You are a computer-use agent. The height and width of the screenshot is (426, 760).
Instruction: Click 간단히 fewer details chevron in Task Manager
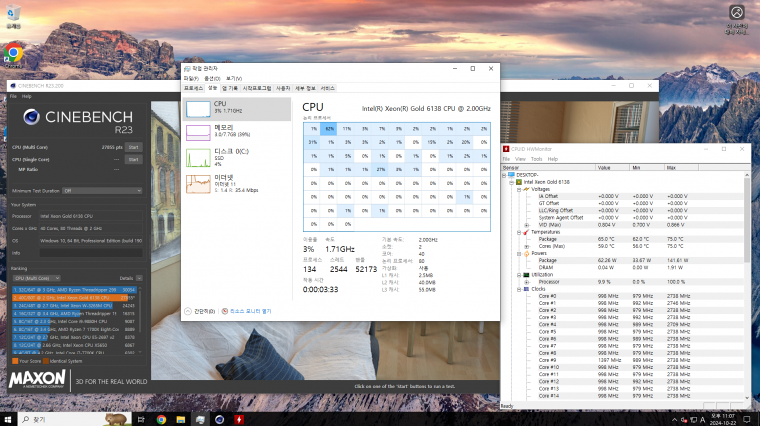(x=188, y=311)
